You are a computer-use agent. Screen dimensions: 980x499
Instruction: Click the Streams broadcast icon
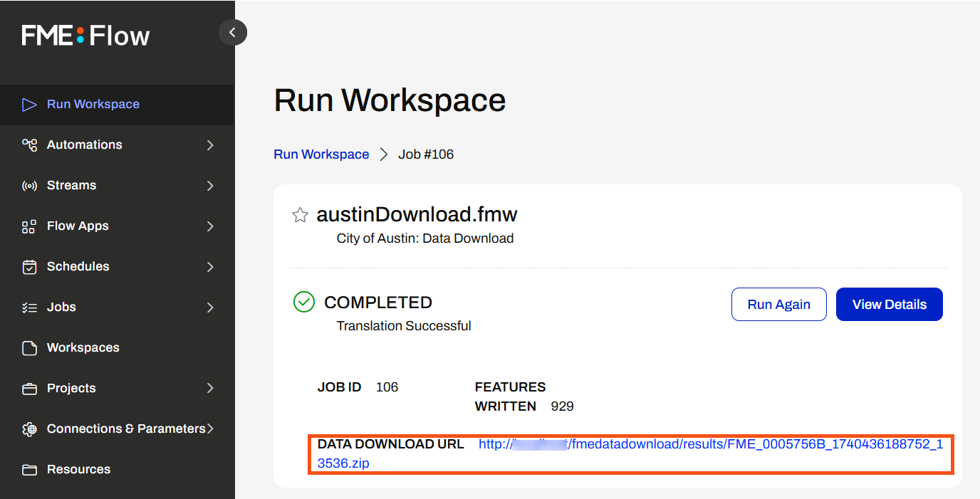[x=29, y=186]
